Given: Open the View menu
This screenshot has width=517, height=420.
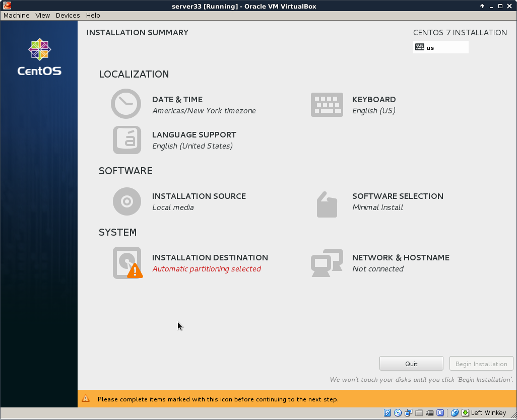Looking at the screenshot, I should pyautogui.click(x=42, y=16).
